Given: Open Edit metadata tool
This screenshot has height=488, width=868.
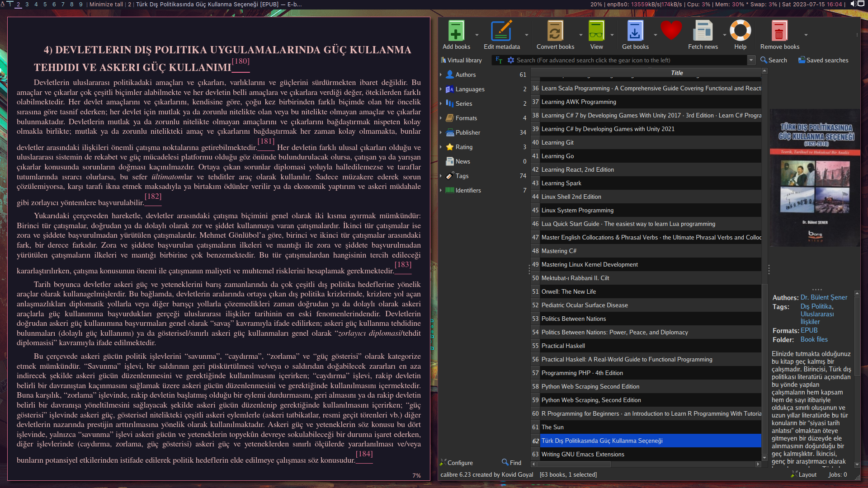Looking at the screenshot, I should coord(501,32).
